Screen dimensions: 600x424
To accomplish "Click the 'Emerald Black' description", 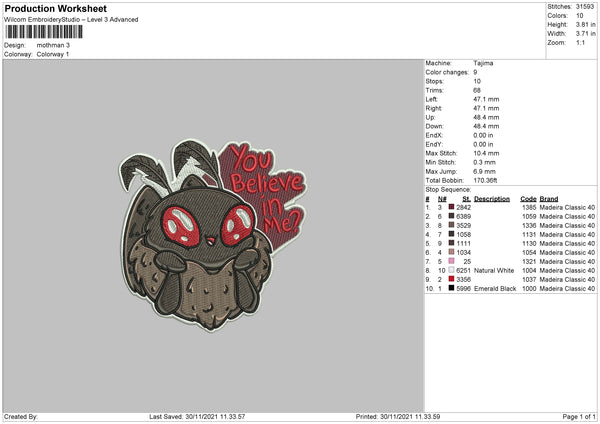I will 495,289.
